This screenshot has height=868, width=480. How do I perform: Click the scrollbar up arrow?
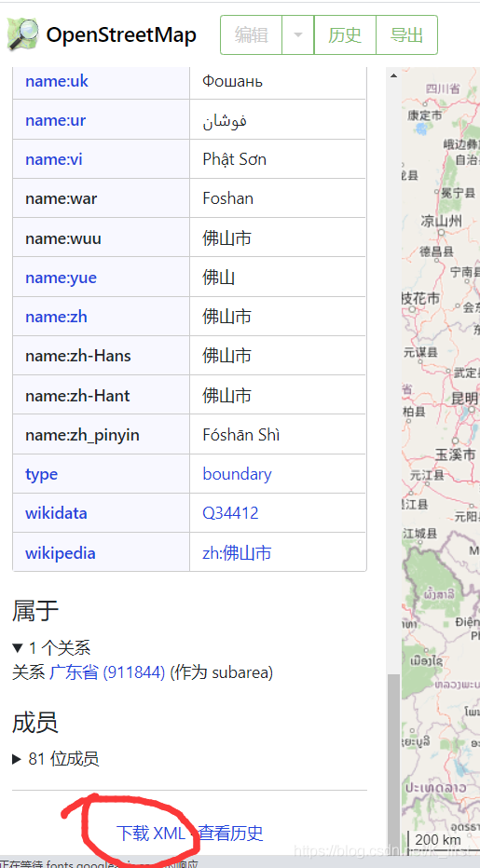[393, 75]
